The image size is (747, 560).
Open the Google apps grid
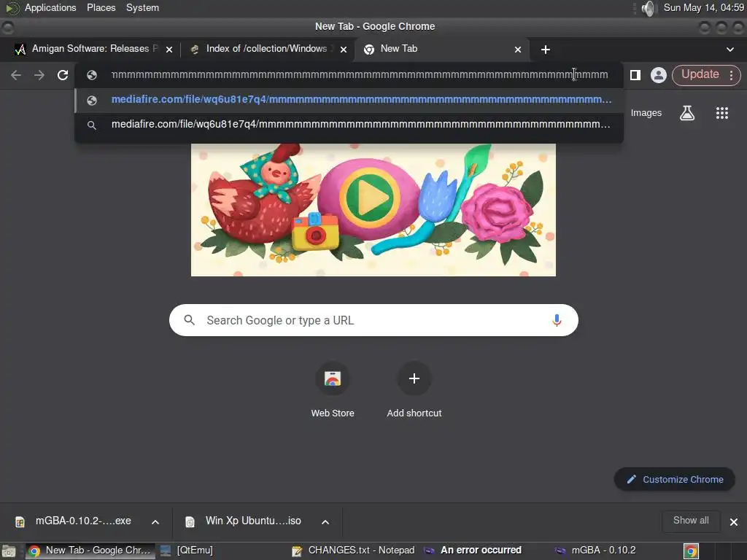pyautogui.click(x=722, y=113)
